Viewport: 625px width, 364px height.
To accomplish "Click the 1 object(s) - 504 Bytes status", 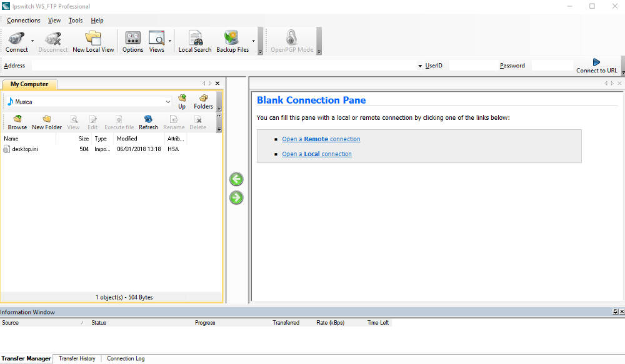I will point(124,297).
